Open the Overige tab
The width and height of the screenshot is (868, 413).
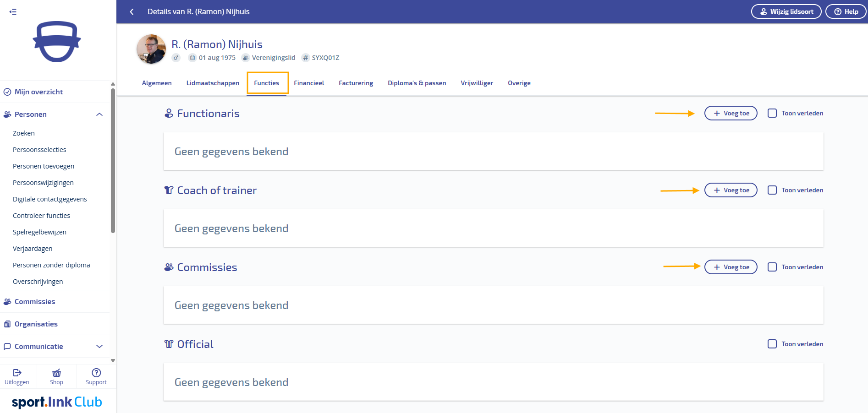(519, 83)
